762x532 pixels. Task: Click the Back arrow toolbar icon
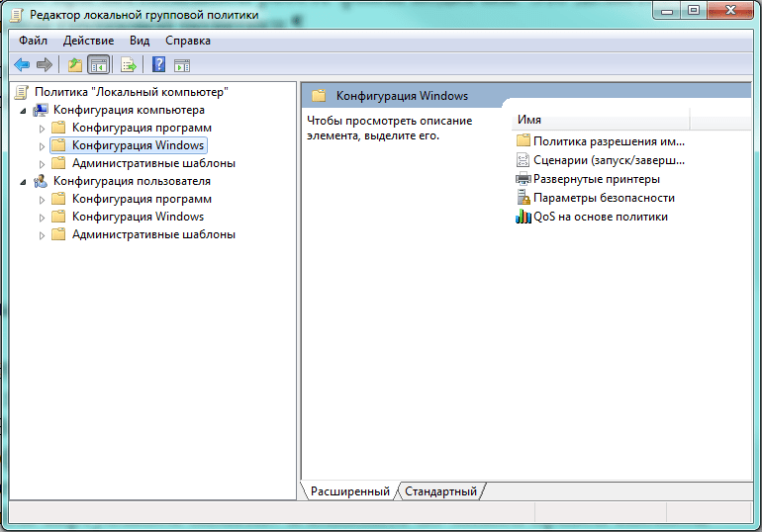22,64
